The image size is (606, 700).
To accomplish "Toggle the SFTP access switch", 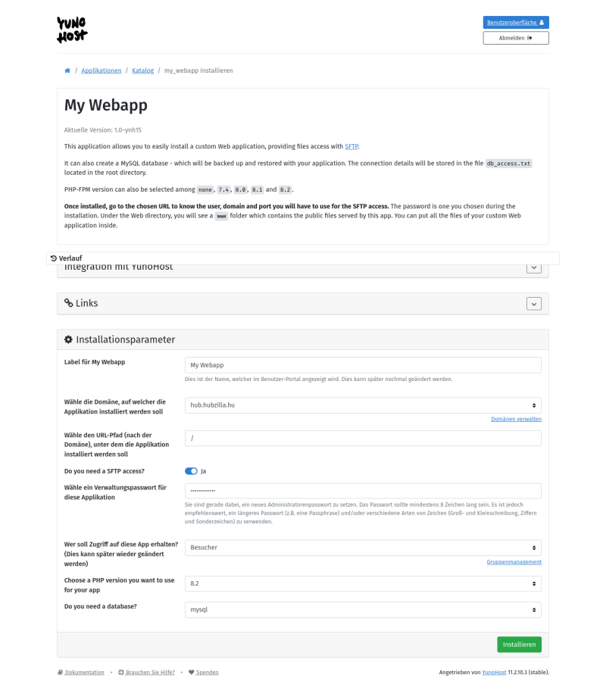I will (x=191, y=471).
